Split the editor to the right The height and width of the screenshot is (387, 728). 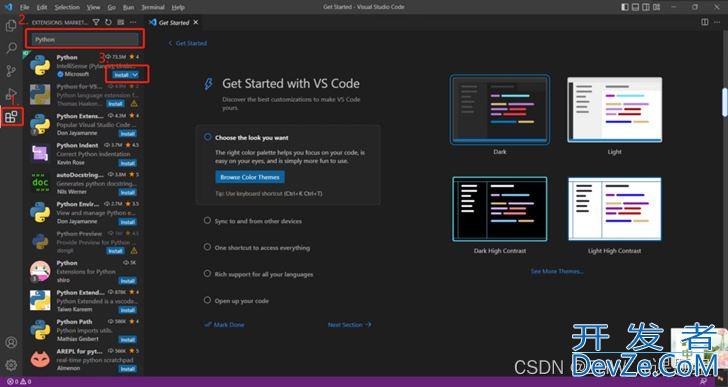(x=705, y=22)
